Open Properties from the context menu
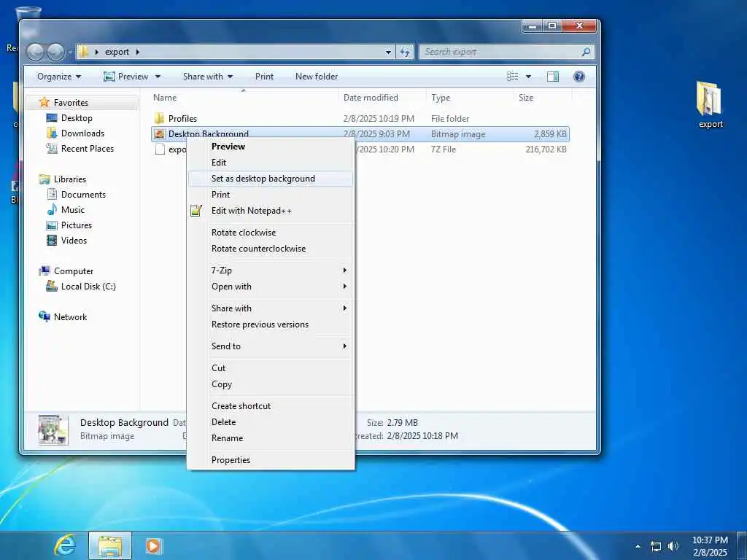This screenshot has width=747, height=560. tap(271, 460)
